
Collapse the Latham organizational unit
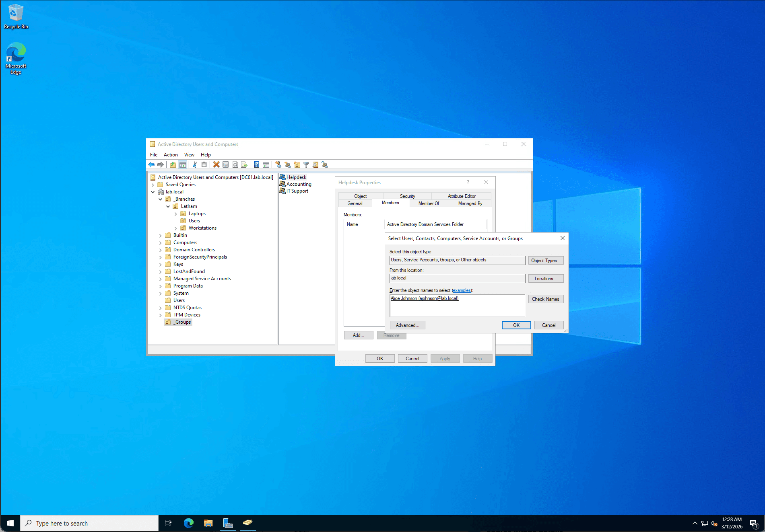(168, 207)
